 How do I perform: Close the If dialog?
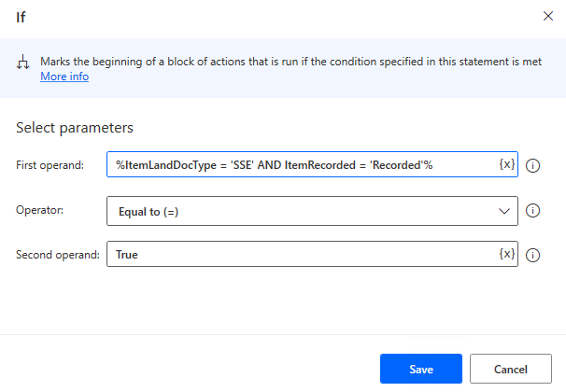[548, 16]
